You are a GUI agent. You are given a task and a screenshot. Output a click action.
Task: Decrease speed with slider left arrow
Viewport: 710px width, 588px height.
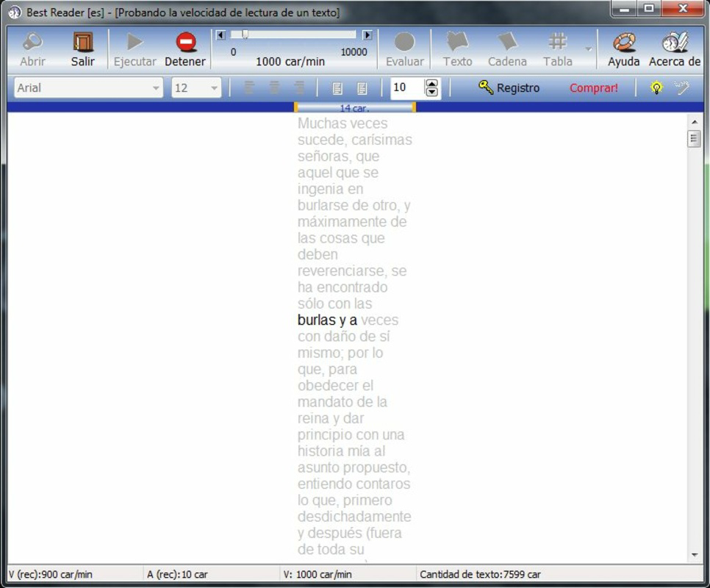tap(220, 35)
